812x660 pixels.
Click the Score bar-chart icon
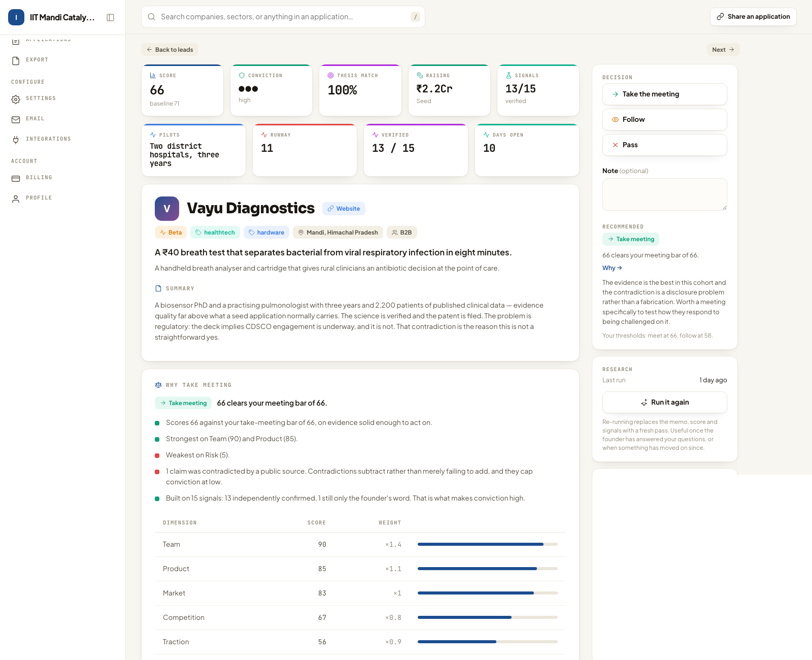point(153,75)
